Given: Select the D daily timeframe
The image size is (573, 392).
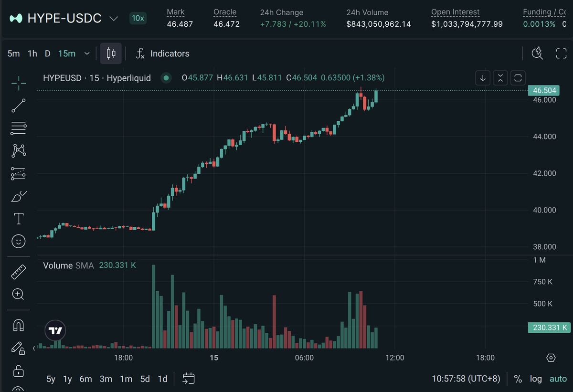Looking at the screenshot, I should tap(48, 53).
